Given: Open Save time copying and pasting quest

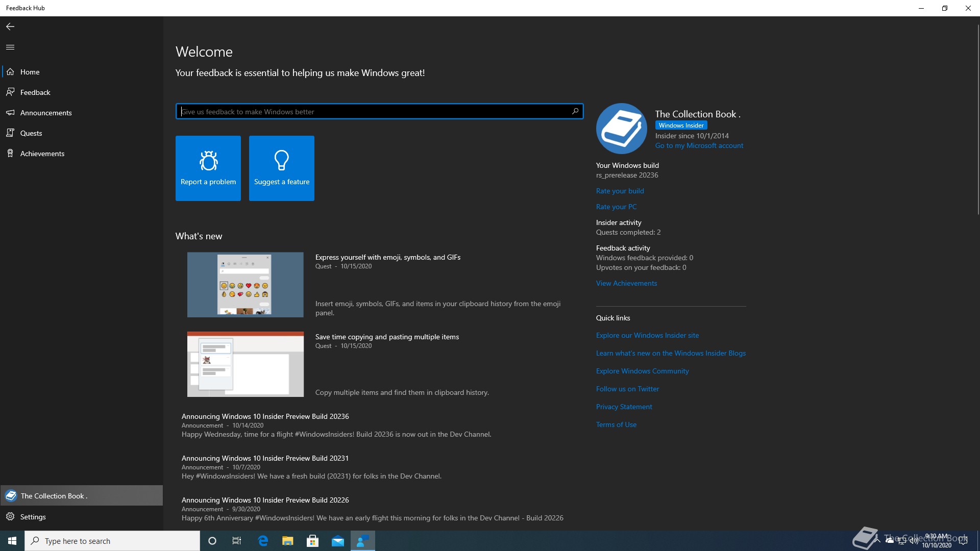Looking at the screenshot, I should [x=387, y=337].
